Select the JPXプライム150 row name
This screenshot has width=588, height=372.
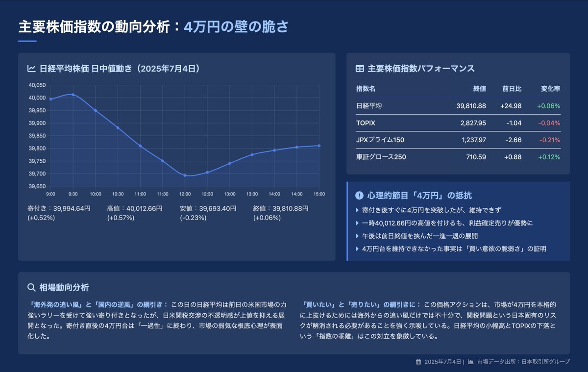(x=380, y=140)
